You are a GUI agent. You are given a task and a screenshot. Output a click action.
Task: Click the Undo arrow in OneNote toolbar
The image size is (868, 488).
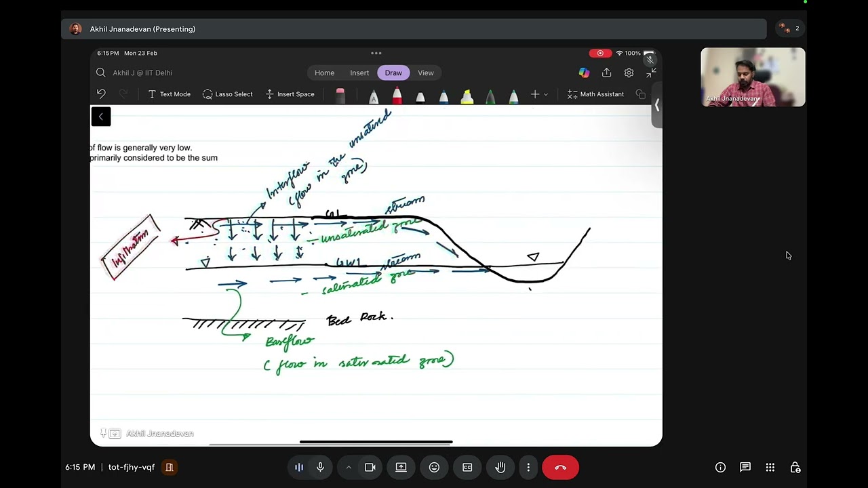click(101, 94)
